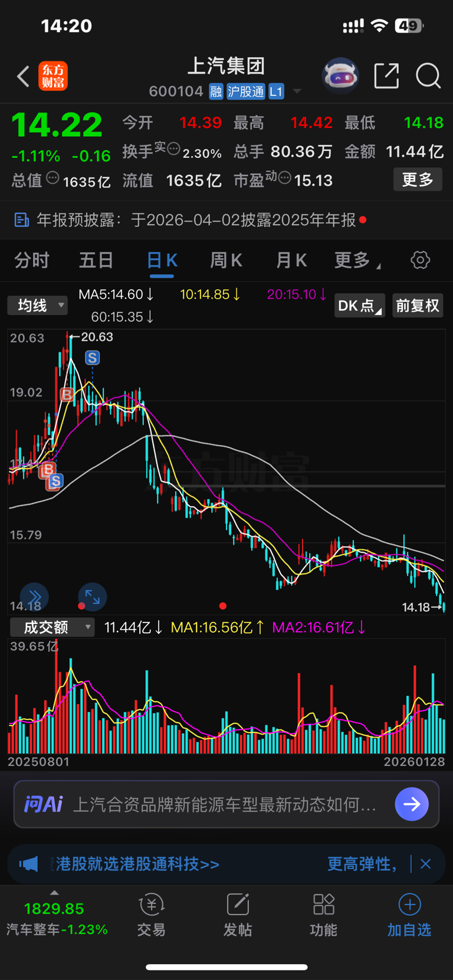Tap the battery indicator in status bar
The height and width of the screenshot is (980, 453).
pos(410,26)
